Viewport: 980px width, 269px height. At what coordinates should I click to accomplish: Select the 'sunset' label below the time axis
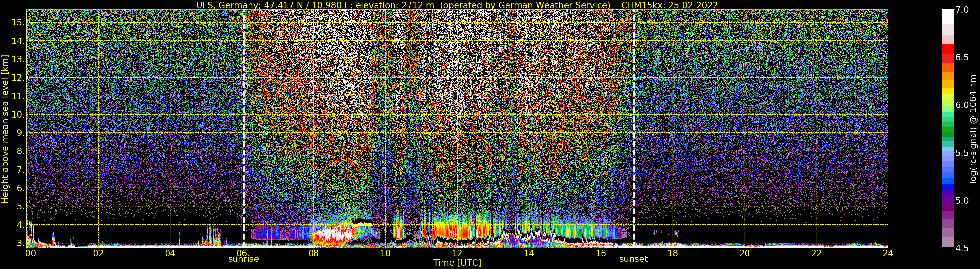click(x=634, y=259)
